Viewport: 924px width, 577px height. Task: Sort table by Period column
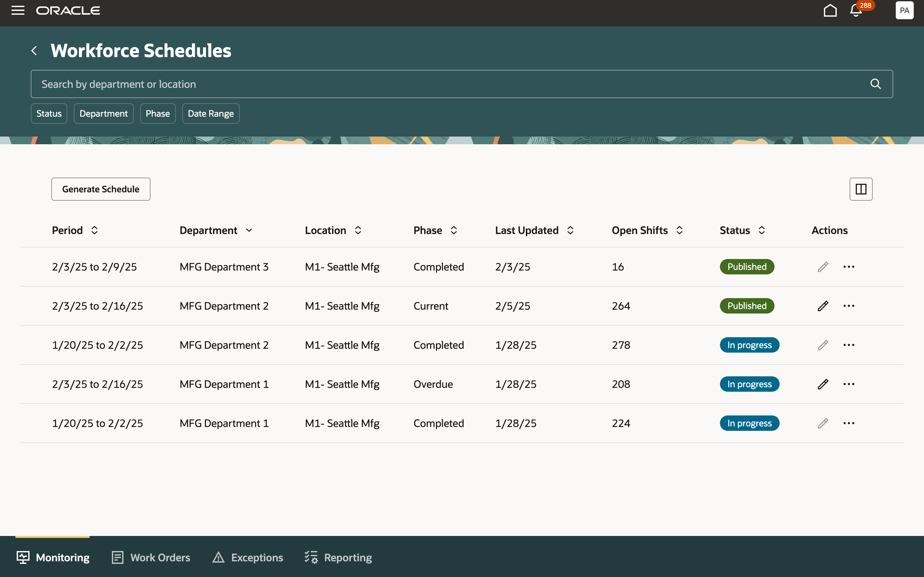(94, 230)
